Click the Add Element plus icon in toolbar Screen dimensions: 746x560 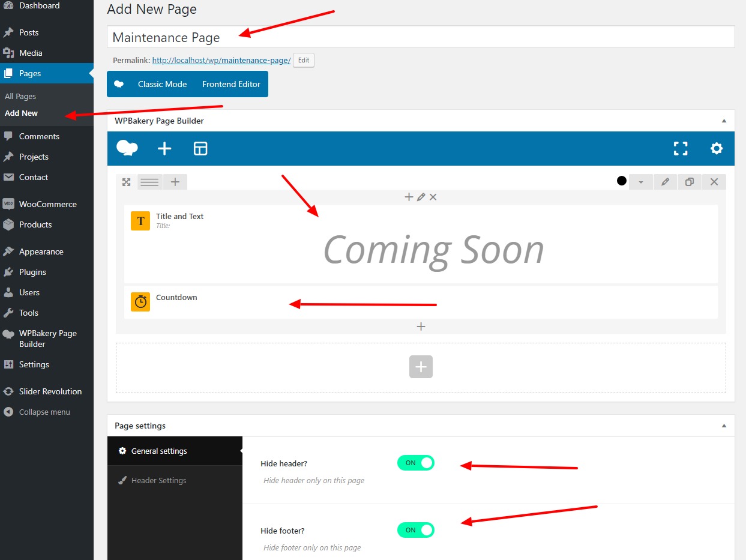(x=164, y=149)
